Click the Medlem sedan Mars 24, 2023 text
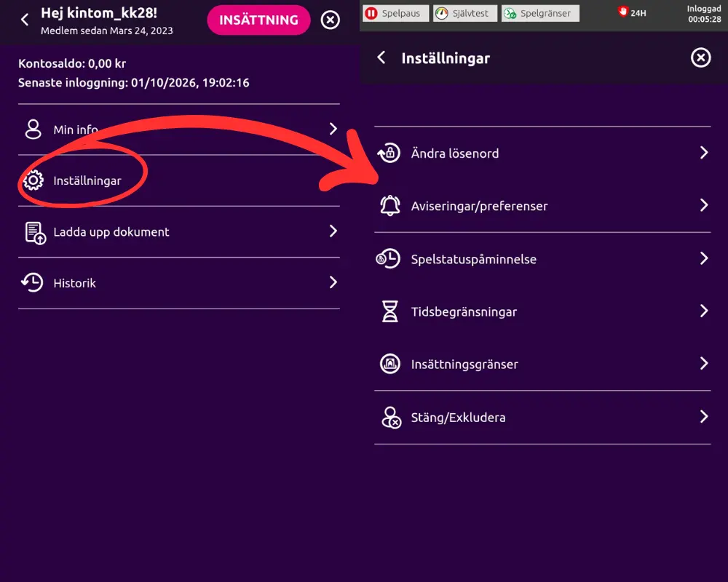 [107, 31]
